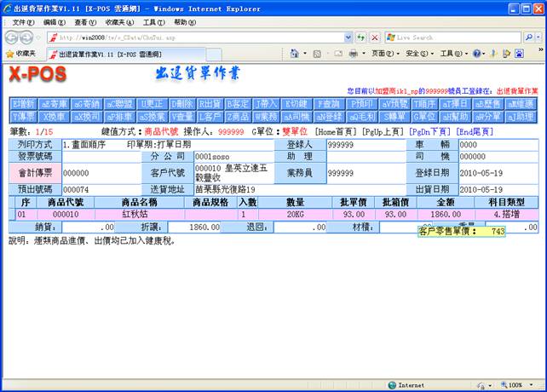The height and width of the screenshot is (392, 547).
Task: Click the [PgDn下頁] link
Action: (430, 133)
